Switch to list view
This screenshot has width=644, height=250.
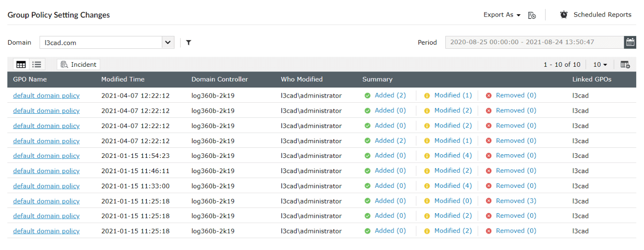click(x=37, y=64)
